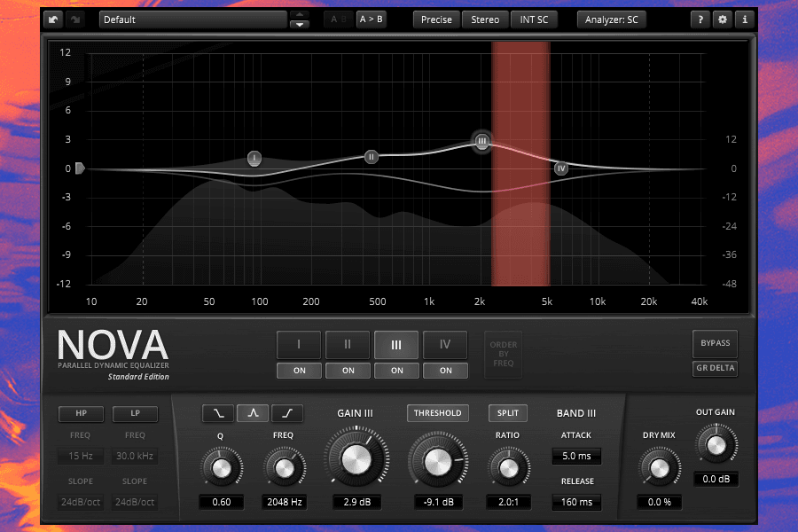This screenshot has width=798, height=532.
Task: Click the 160 ms release field
Action: tap(576, 502)
